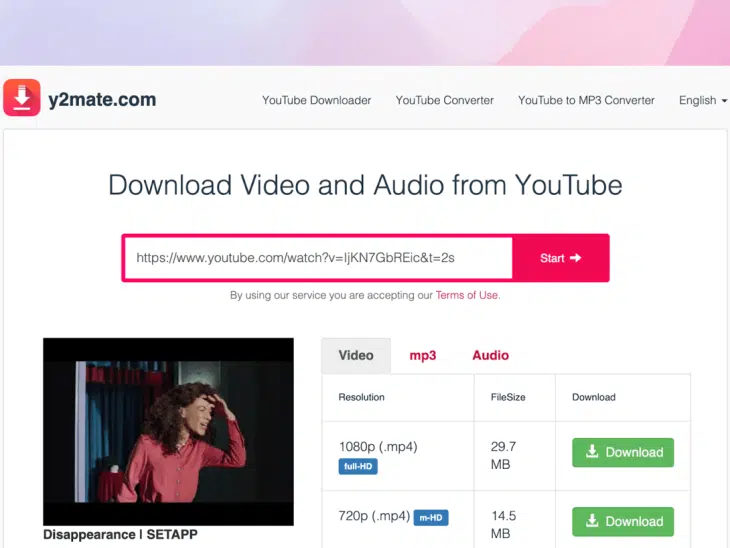This screenshot has height=548, width=730.
Task: Switch to the Audio tab
Action: [x=491, y=355]
